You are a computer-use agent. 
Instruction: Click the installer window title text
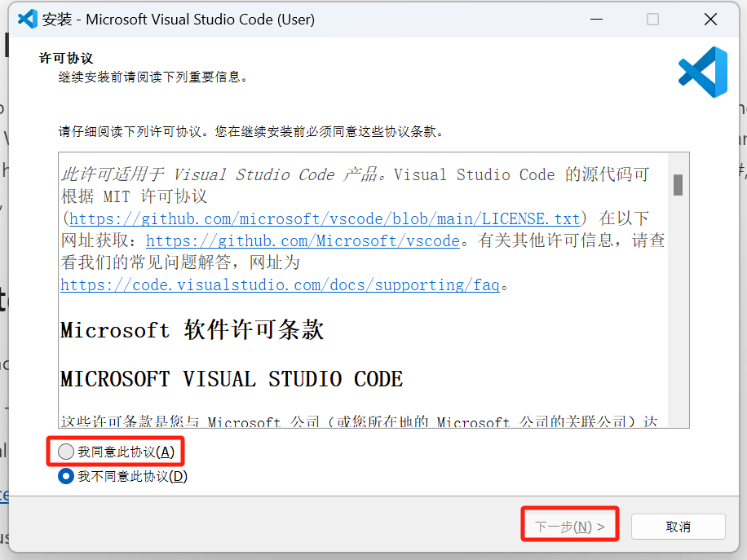click(x=179, y=20)
